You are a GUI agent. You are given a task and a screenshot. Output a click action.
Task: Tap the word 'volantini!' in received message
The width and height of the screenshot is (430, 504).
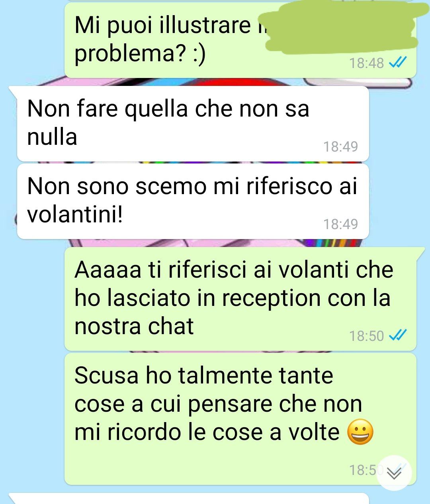pyautogui.click(x=74, y=215)
